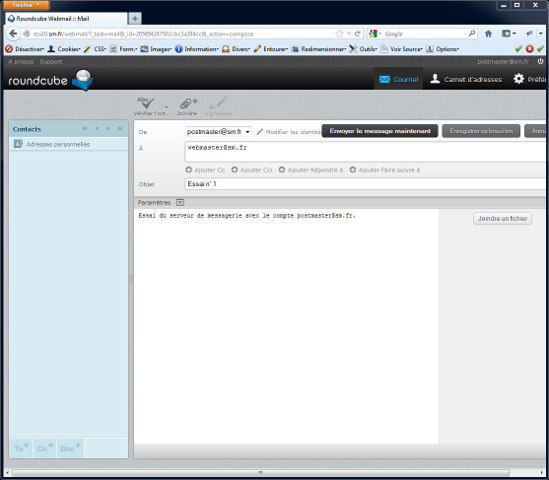The image size is (549, 480).
Task: Open the Divers developer toolbar menu
Action: 236,49
